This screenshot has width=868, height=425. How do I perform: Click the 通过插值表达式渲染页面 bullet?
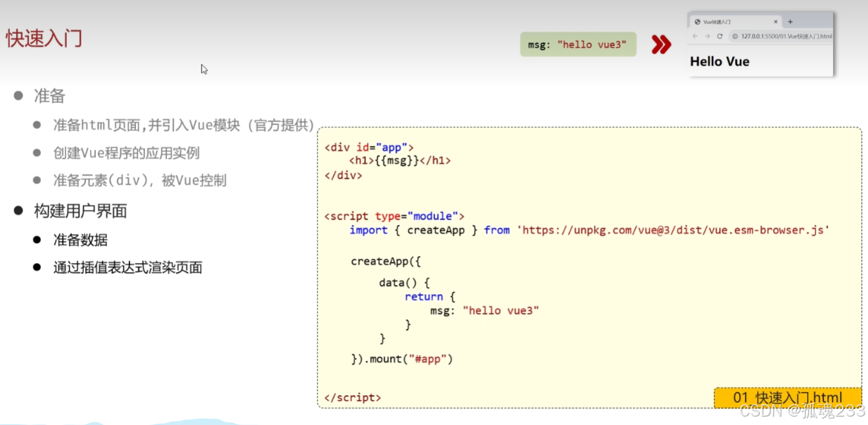(128, 267)
